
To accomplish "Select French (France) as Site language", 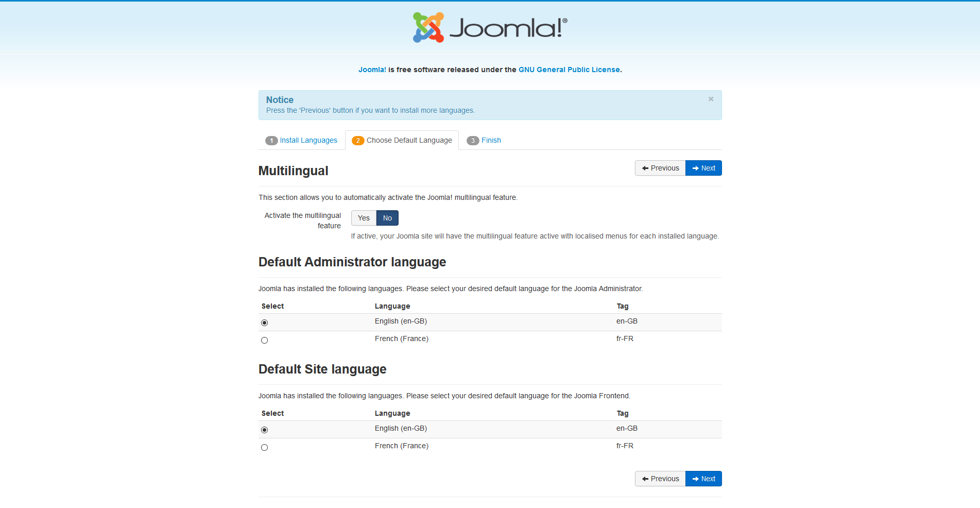I will coord(264,447).
